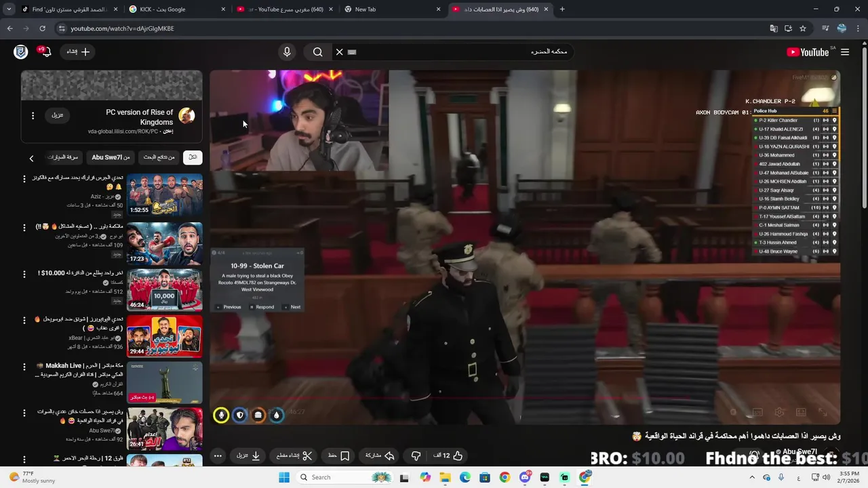Seek in the video progress bar
The height and width of the screenshot is (488, 868).
pyautogui.click(x=525, y=399)
